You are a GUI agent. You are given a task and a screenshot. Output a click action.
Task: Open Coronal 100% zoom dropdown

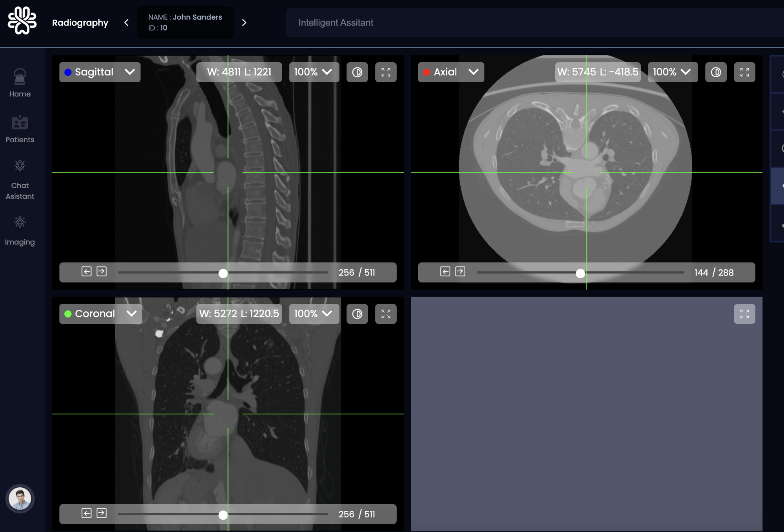tap(314, 314)
